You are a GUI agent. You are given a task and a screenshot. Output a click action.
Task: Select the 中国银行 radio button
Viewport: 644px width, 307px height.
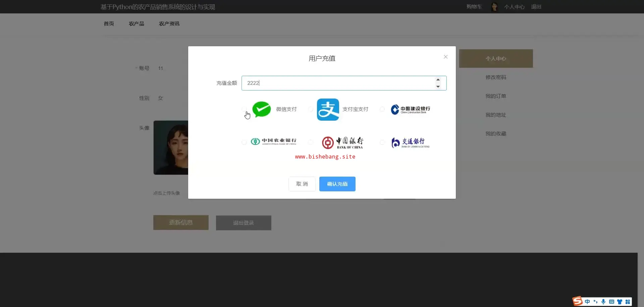point(311,142)
